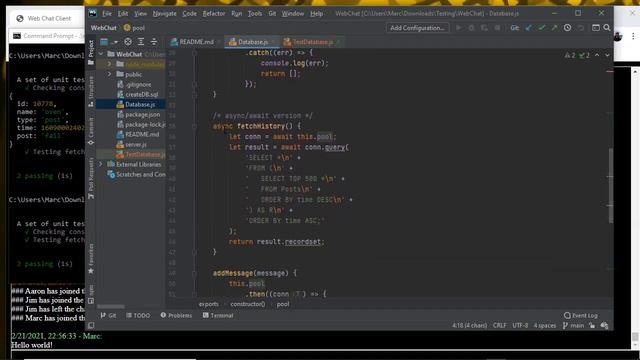
Task: Click the CRLF line separator selector
Action: click(499, 326)
